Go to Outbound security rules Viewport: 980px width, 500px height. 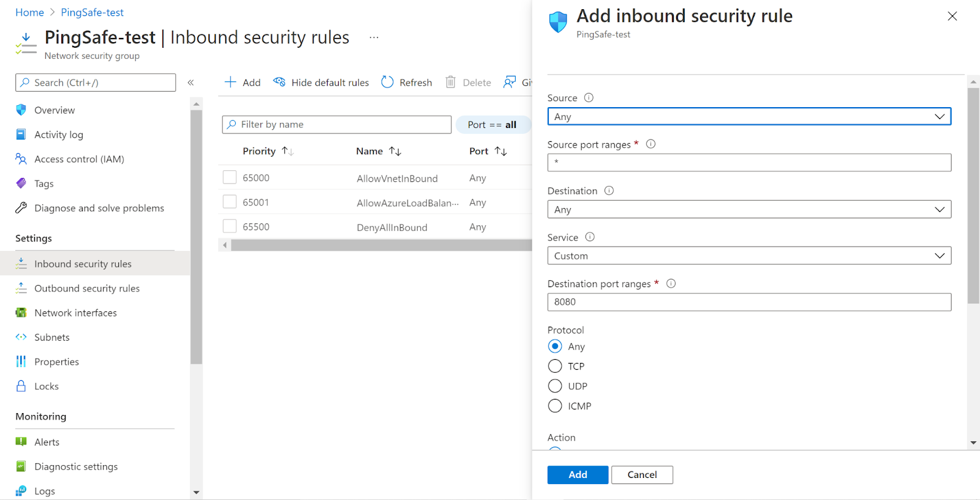[86, 288]
